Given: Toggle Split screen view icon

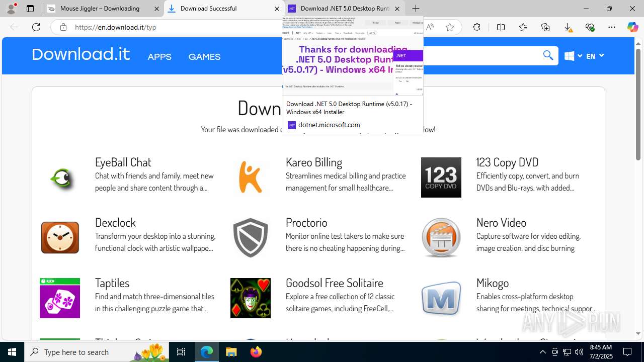Looking at the screenshot, I should click(501, 27).
